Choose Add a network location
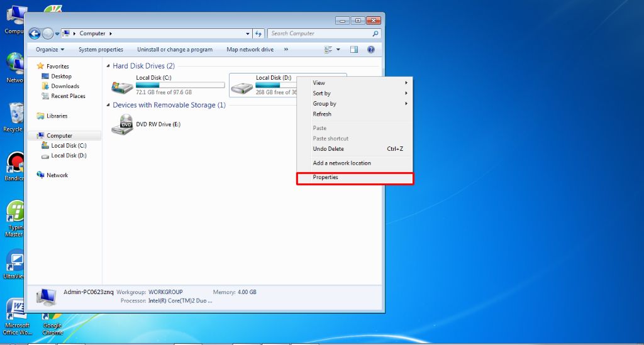 tap(355, 163)
